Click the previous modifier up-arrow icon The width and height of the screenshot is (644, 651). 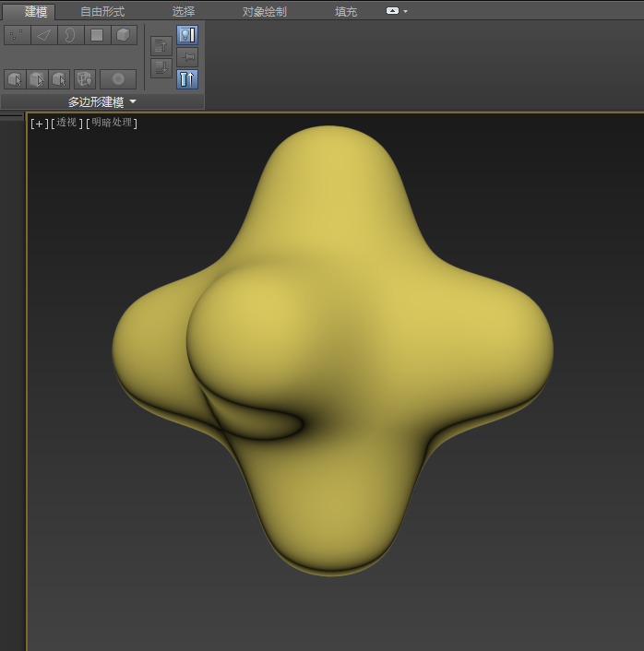point(161,45)
